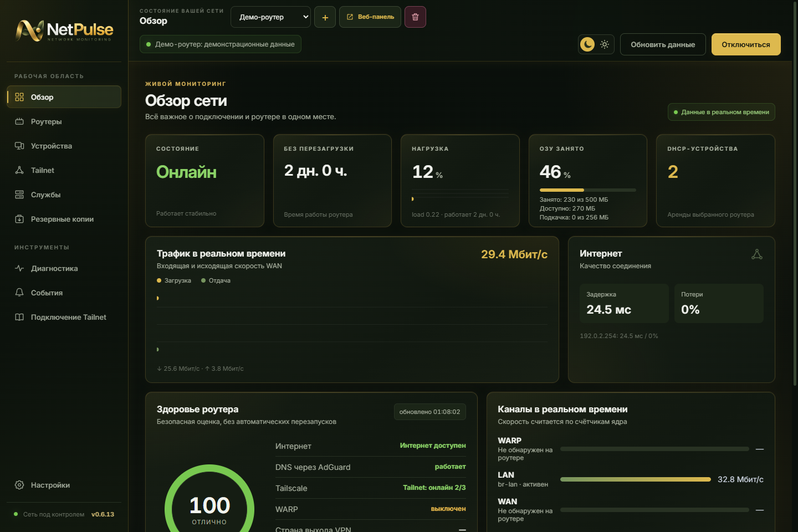Click the Потери 0% tile
The image size is (798, 532).
click(x=719, y=303)
